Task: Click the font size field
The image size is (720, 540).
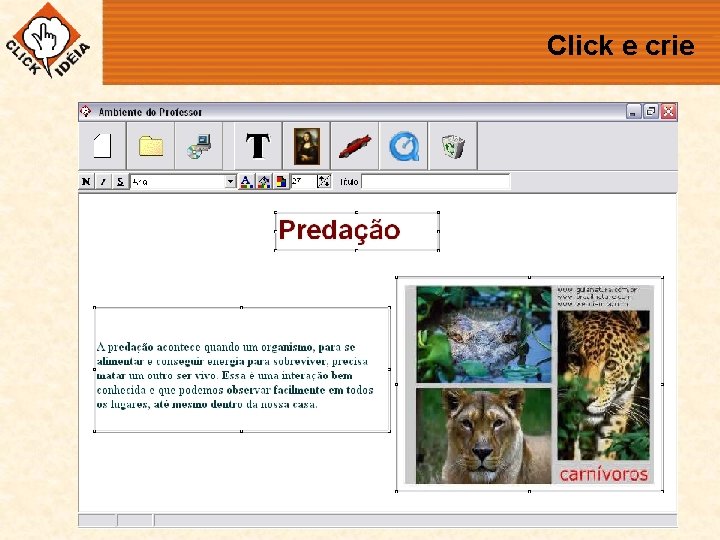Action: (304, 181)
